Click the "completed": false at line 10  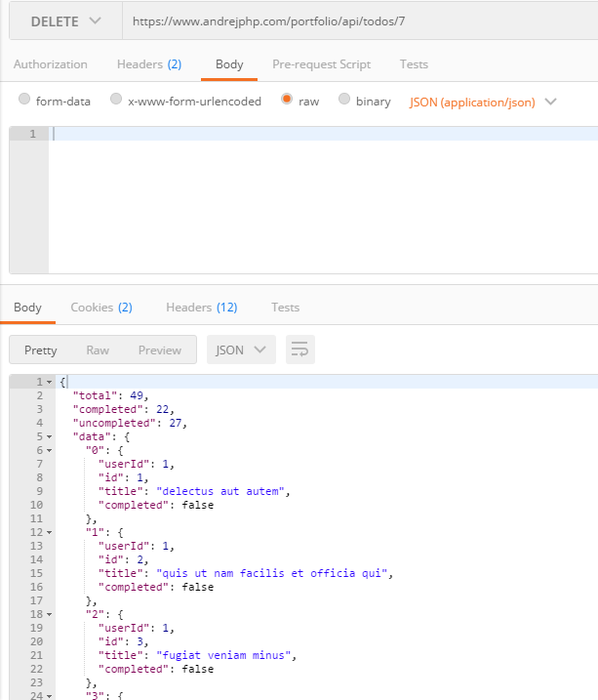pyautogui.click(x=156, y=506)
